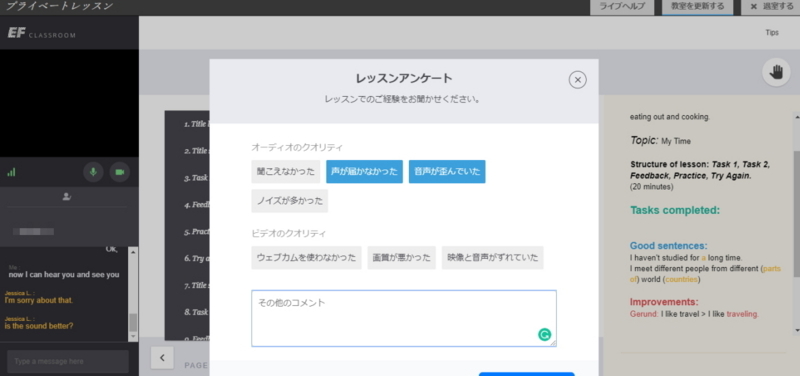
Task: Click the black video feed area
Action: [x=69, y=103]
